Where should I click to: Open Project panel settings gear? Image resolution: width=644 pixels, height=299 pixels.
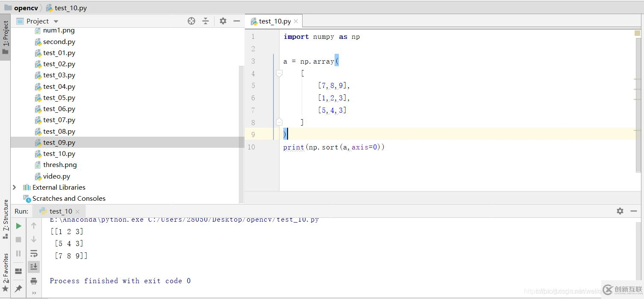pyautogui.click(x=223, y=21)
